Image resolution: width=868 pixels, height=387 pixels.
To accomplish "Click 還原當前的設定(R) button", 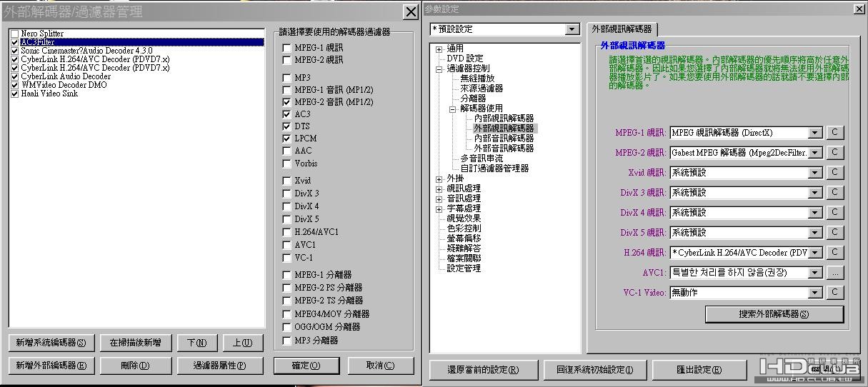I will 482,370.
